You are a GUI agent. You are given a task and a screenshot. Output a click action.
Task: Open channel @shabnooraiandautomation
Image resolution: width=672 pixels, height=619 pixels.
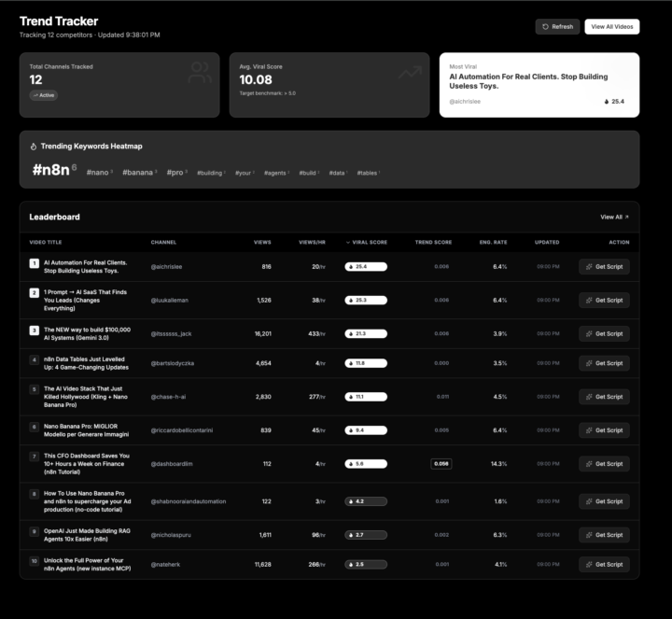(189, 501)
